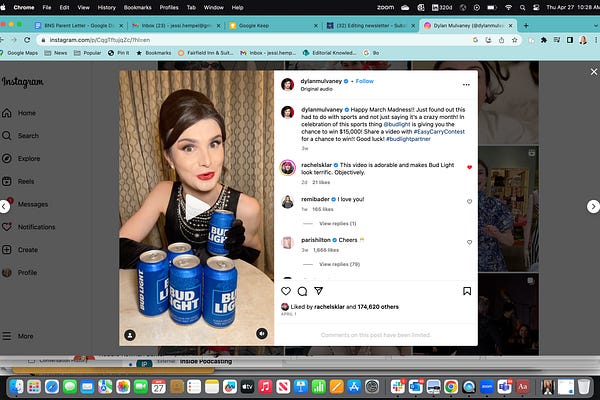Follow dylanmulvaney
The image size is (600, 400).
[x=364, y=81]
